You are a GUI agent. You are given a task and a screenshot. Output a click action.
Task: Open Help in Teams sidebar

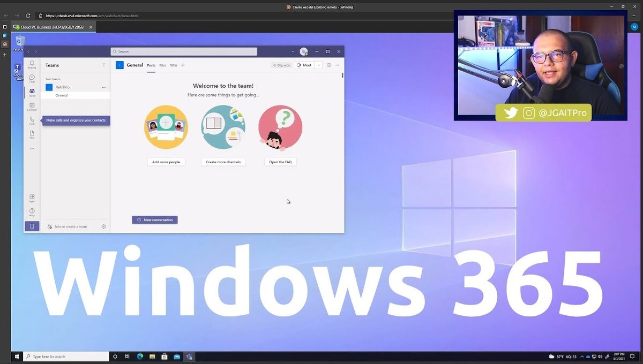pyautogui.click(x=32, y=212)
